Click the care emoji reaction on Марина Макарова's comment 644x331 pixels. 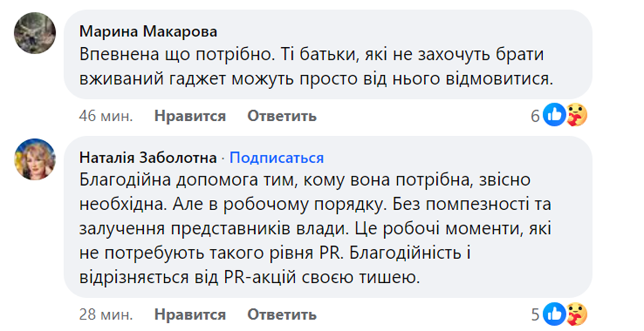(576, 115)
